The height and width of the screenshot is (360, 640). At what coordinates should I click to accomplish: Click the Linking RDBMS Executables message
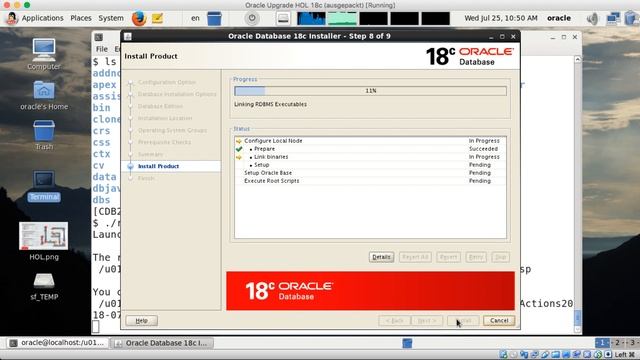270,104
